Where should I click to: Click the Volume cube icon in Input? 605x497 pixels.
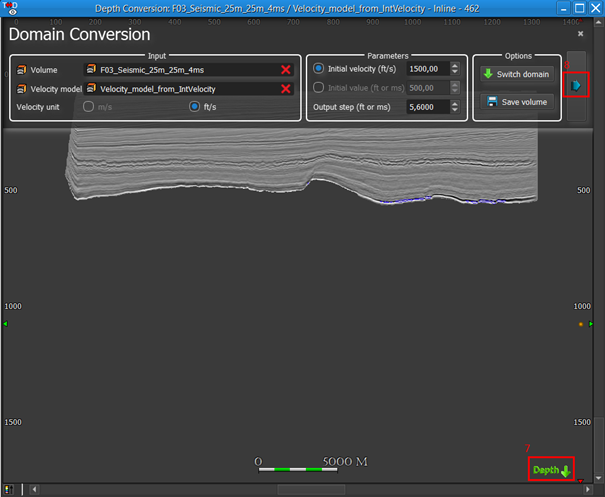pos(22,70)
